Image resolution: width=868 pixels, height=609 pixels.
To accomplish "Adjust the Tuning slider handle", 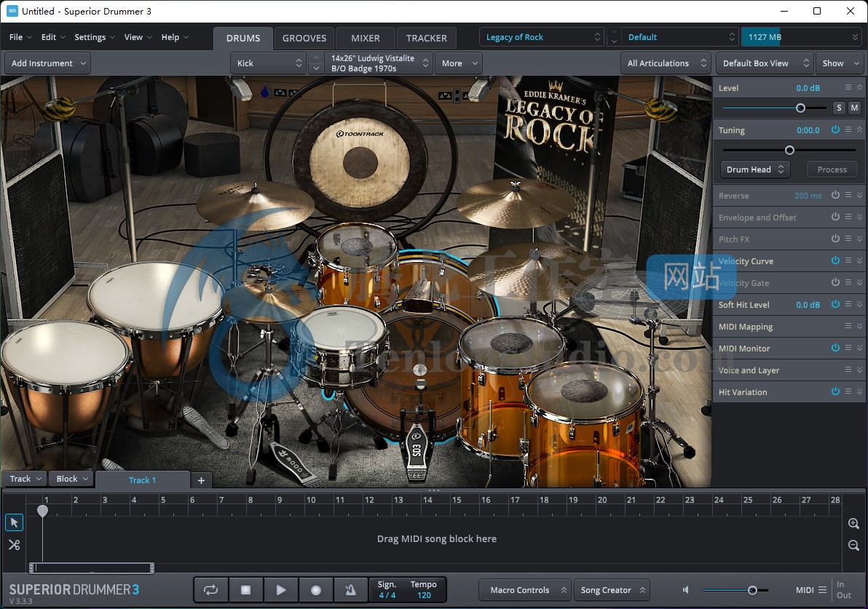I will coord(790,150).
